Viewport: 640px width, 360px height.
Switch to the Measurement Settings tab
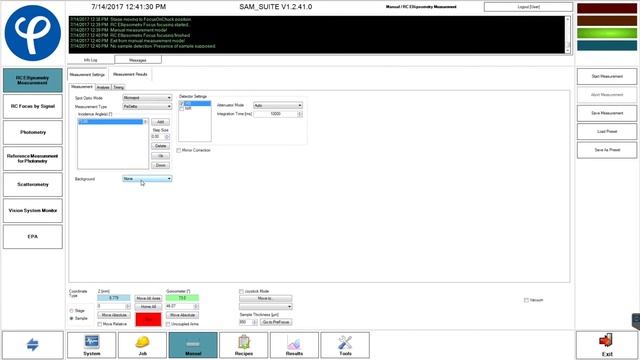point(87,75)
